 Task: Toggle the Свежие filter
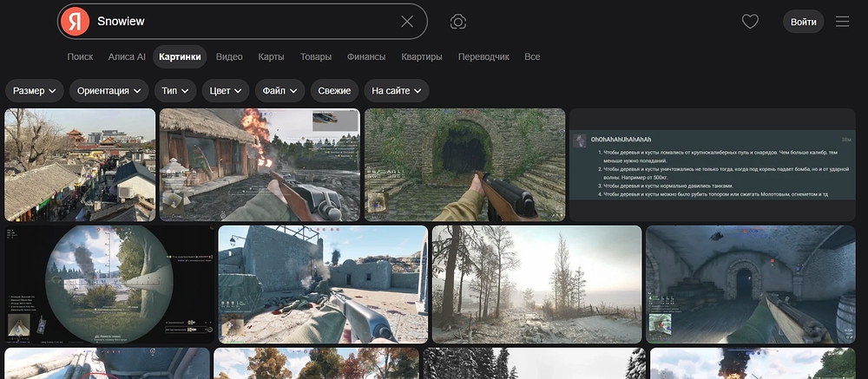pyautogui.click(x=334, y=91)
